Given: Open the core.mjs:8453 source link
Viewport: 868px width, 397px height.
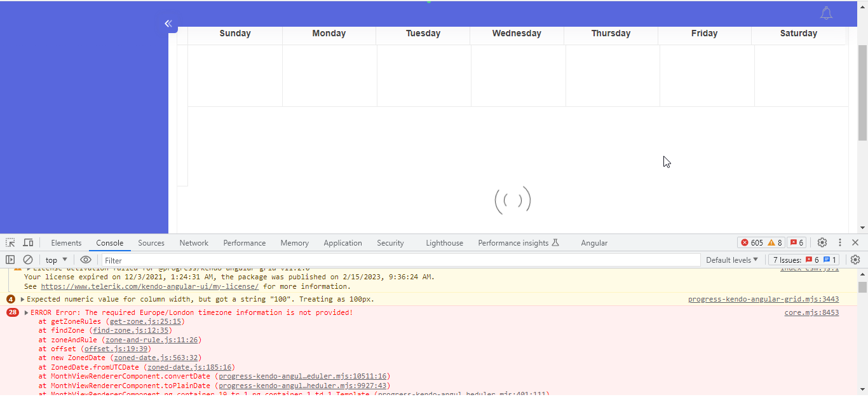Looking at the screenshot, I should coord(811,313).
